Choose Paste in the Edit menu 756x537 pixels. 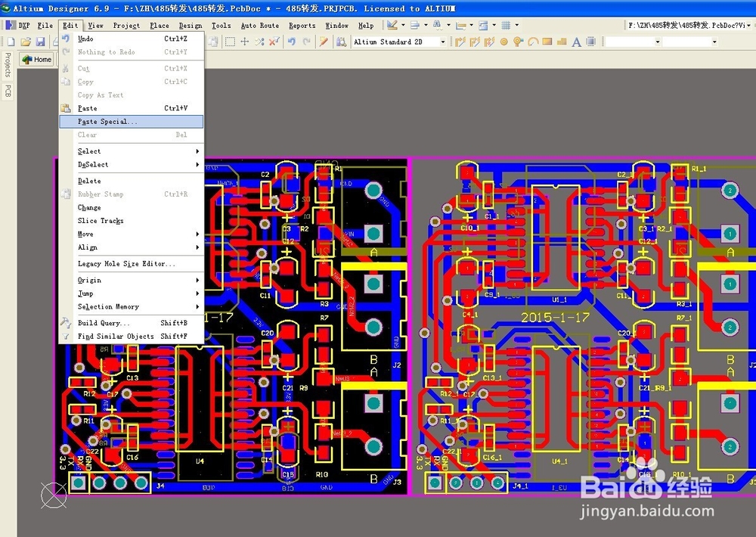point(131,108)
